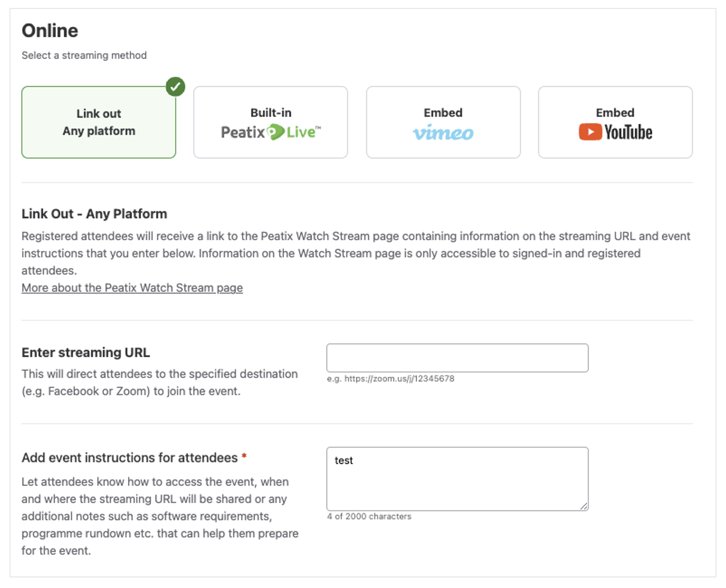Click the 'Link Out - Any Platform' heading
726x588 pixels.
[x=94, y=214]
